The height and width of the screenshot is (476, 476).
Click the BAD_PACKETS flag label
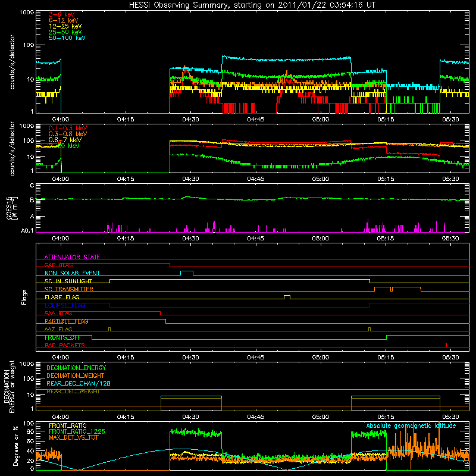point(65,345)
